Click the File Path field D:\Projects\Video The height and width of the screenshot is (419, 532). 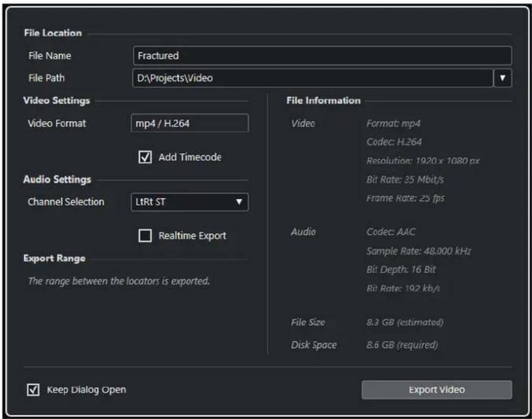[x=312, y=78]
